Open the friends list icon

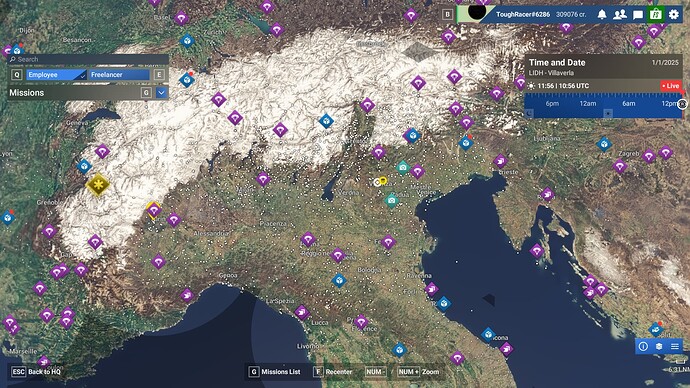[620, 15]
